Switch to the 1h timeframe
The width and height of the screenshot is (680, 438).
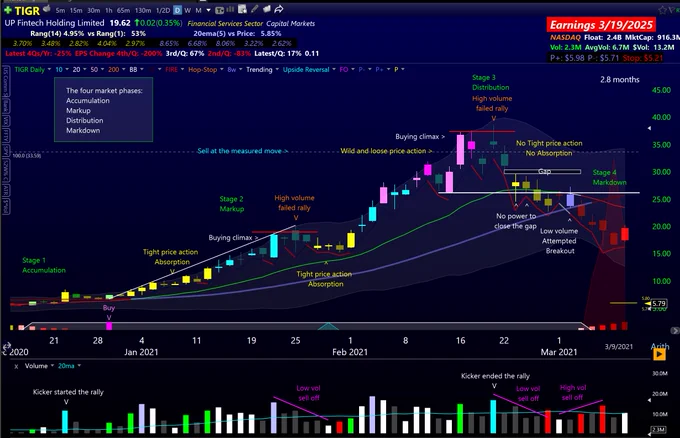(109, 10)
